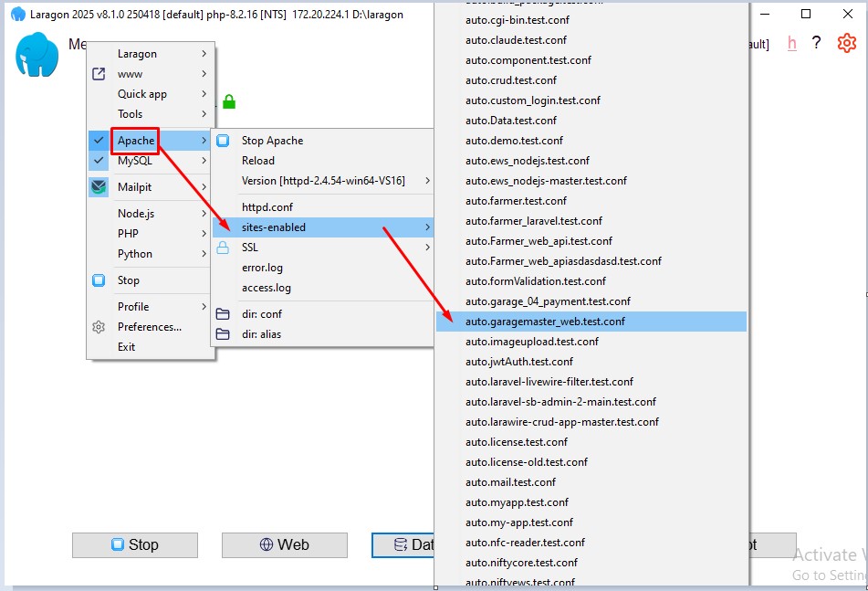Select Preferences... from the menu

point(150,327)
